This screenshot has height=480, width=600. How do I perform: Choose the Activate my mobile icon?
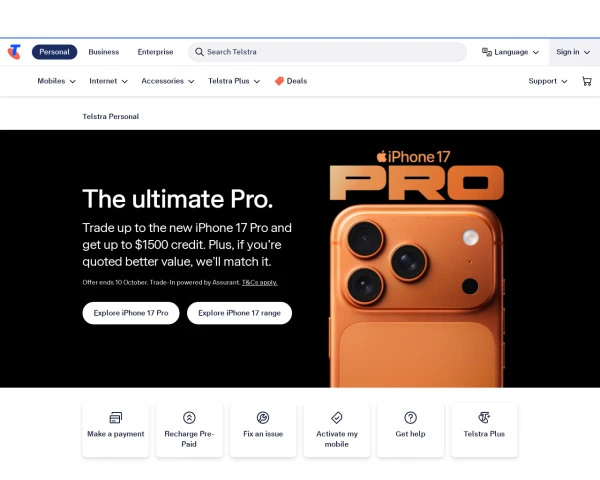[337, 417]
